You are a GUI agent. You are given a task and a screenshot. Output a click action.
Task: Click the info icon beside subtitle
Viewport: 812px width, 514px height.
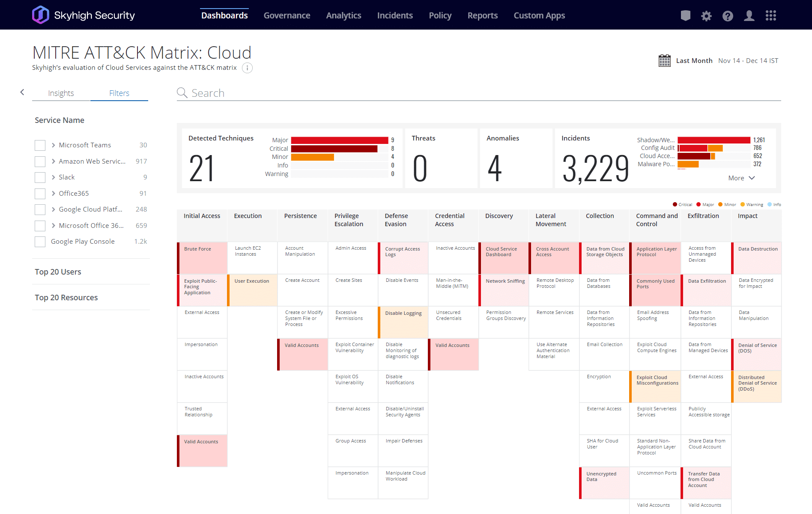247,68
